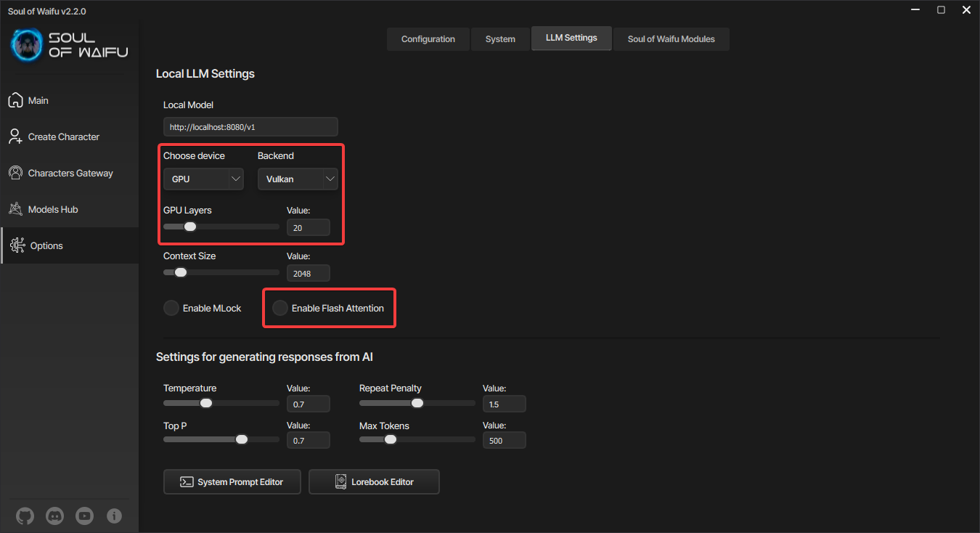Screen dimensions: 980x533
Task: Open the Soul of Waifu Modules tab
Action: pyautogui.click(x=671, y=39)
